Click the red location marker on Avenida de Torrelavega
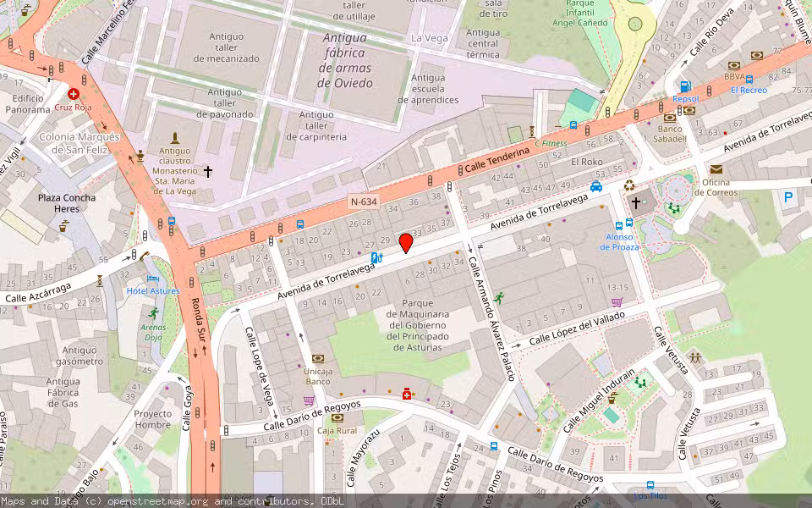 click(406, 243)
